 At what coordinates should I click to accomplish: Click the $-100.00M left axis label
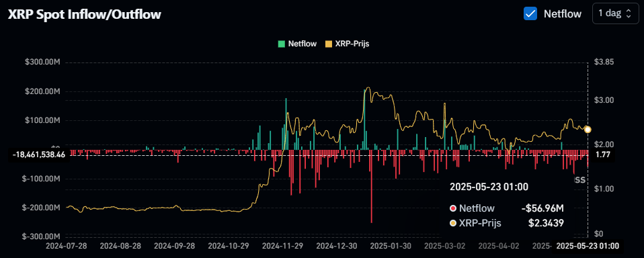coord(42,179)
